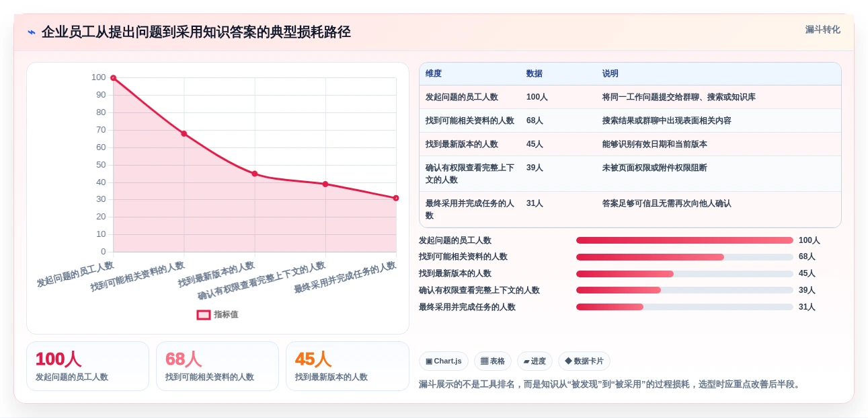Select the 进度 tag chip

pos(535,361)
